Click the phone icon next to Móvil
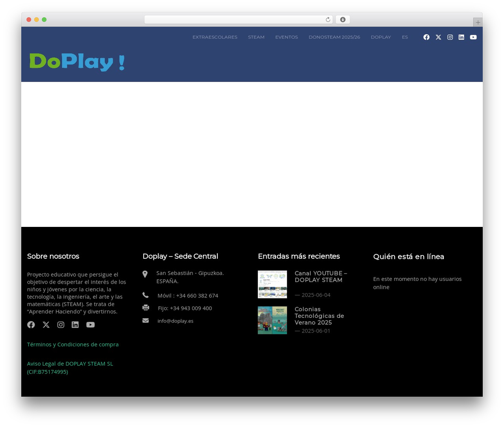 point(146,295)
